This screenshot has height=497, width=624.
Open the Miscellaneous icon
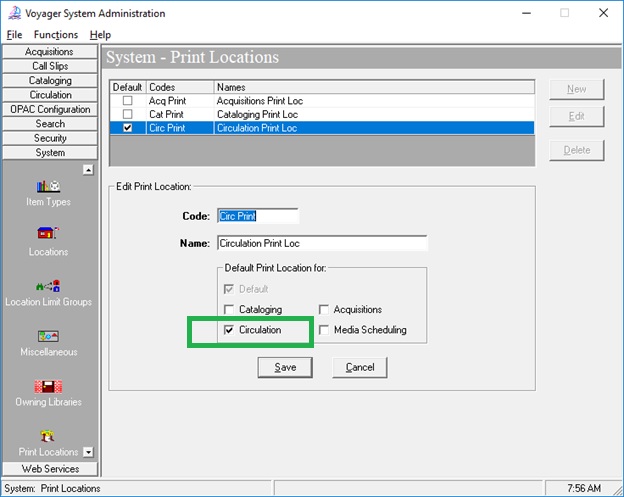(x=48, y=336)
